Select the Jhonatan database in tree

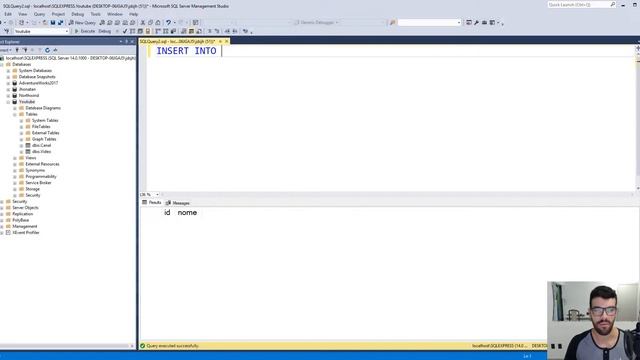tap(27, 89)
